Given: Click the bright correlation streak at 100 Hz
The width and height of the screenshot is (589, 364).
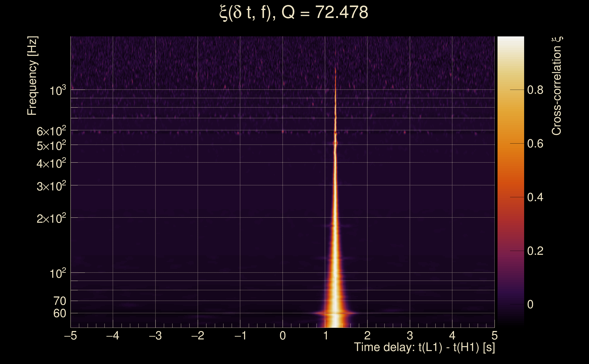Looking at the screenshot, I should pyautogui.click(x=335, y=273).
